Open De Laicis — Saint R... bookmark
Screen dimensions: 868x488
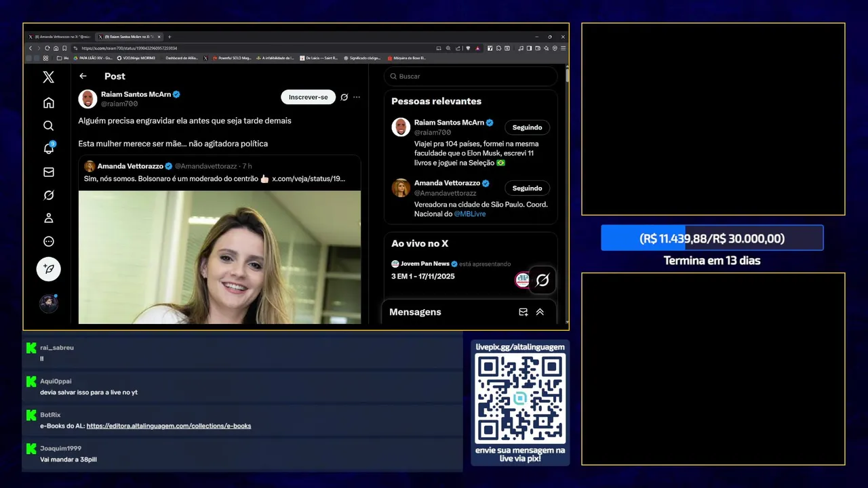319,58
